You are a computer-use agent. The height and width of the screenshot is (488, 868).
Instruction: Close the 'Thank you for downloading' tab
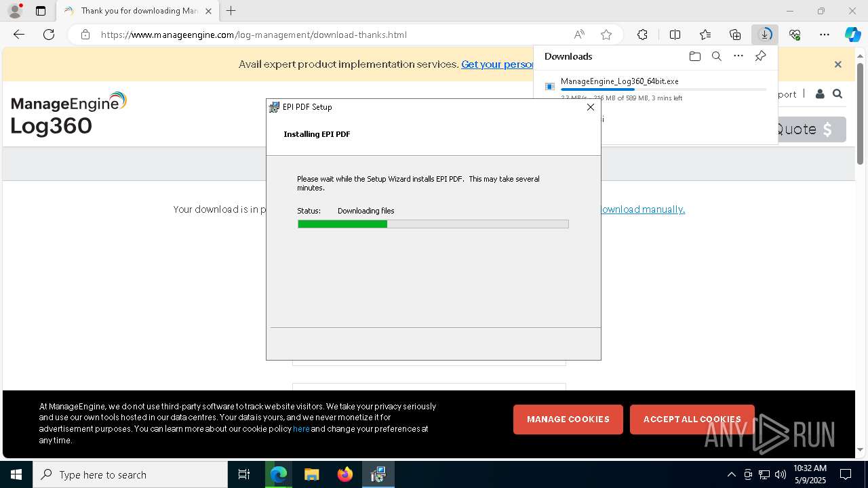click(208, 11)
